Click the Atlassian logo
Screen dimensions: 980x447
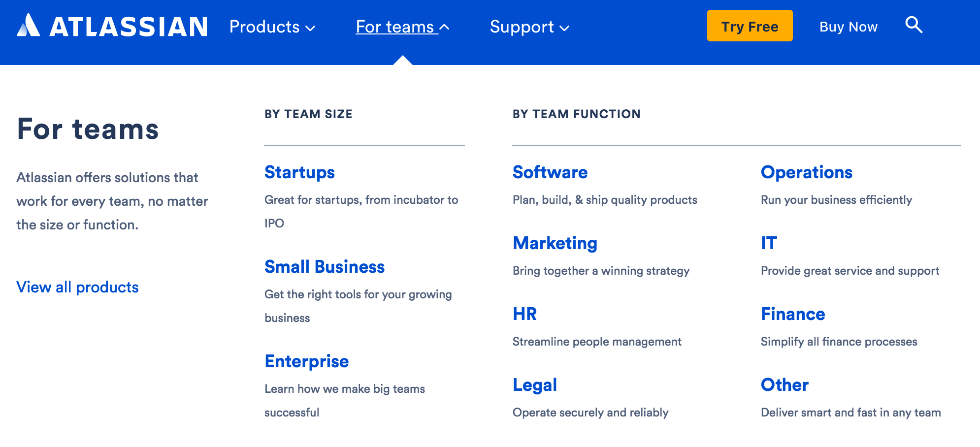pos(112,27)
